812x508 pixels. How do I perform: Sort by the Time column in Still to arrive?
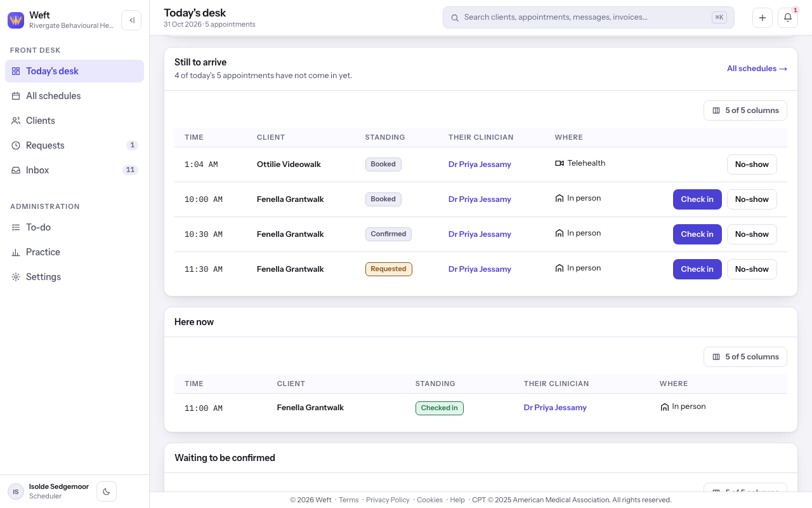click(194, 137)
